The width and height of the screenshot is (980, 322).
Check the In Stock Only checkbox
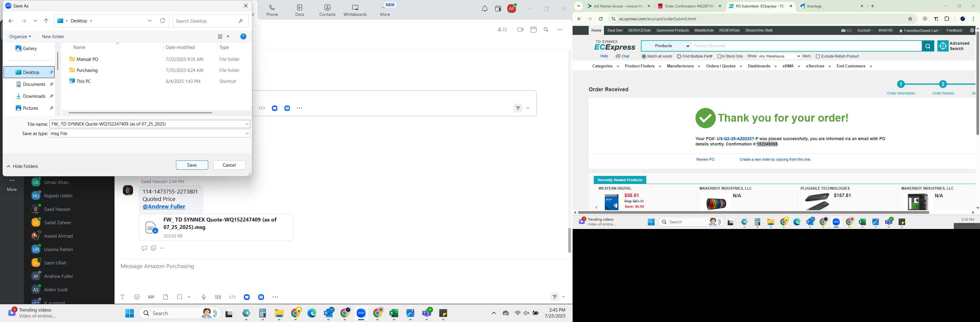tap(719, 56)
